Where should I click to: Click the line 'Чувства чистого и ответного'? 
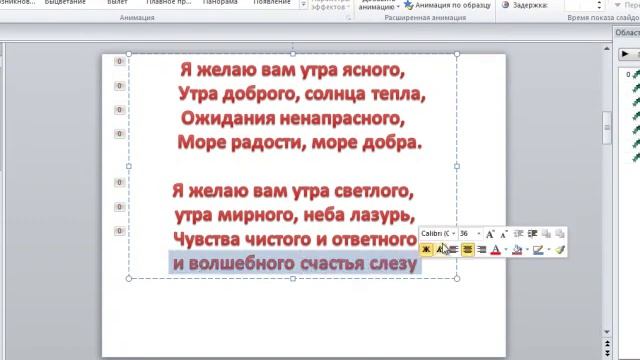click(295, 239)
